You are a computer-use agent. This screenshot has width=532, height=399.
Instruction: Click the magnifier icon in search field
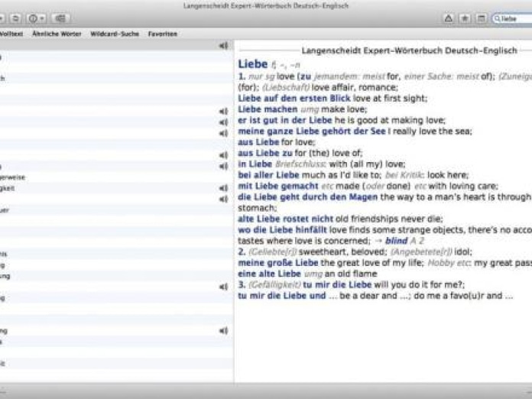click(x=497, y=19)
